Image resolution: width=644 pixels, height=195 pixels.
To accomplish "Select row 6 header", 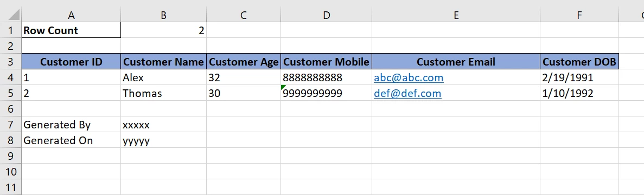I will pyautogui.click(x=11, y=108).
